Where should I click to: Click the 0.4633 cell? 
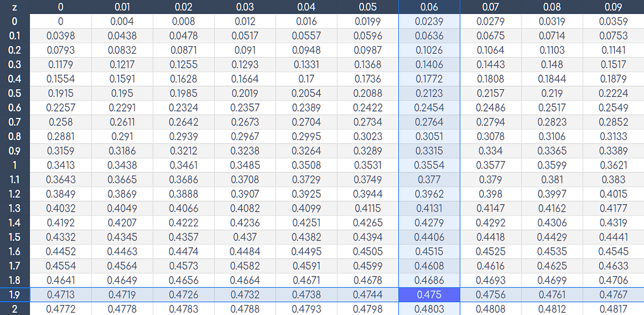pyautogui.click(x=614, y=266)
